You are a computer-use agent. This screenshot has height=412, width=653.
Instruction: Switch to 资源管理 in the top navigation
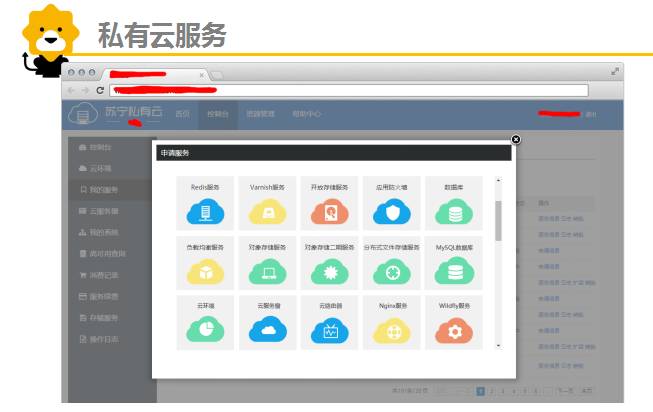(x=260, y=114)
